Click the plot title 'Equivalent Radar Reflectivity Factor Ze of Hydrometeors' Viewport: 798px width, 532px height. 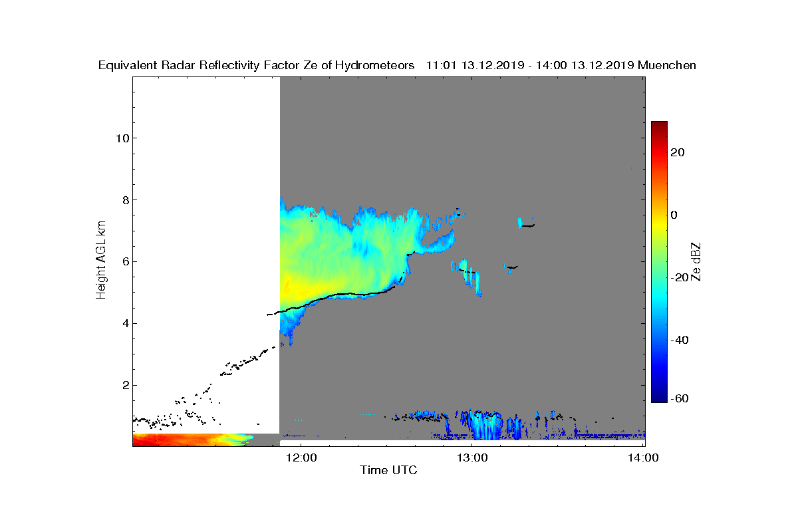(x=257, y=65)
